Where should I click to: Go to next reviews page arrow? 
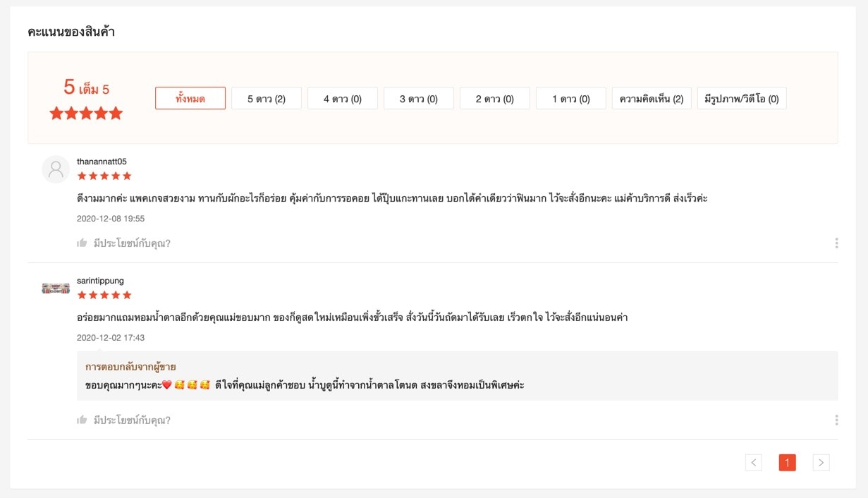click(x=821, y=463)
